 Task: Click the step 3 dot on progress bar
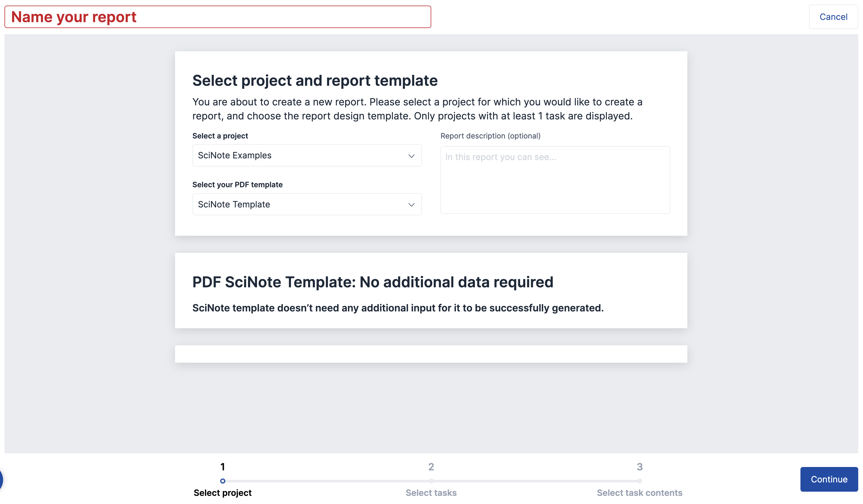[639, 481]
